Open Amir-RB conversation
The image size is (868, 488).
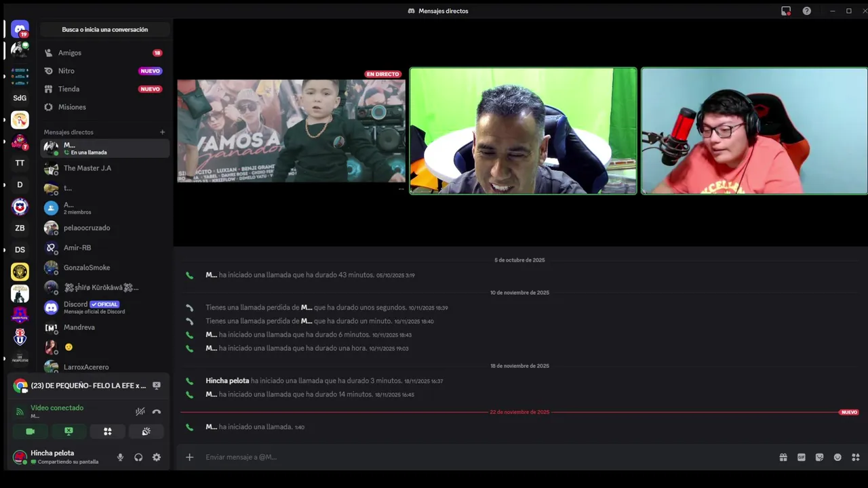(104, 247)
